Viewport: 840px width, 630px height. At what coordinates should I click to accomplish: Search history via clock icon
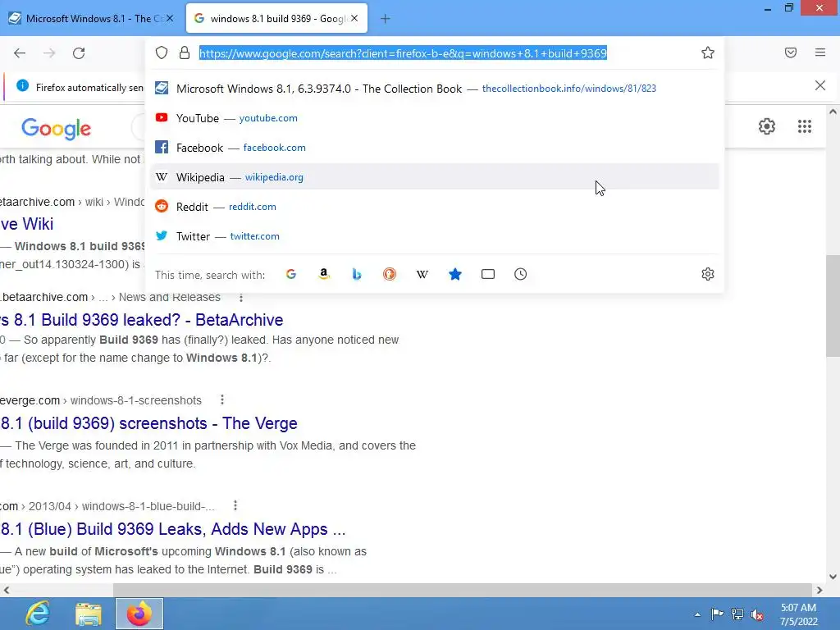(x=521, y=274)
